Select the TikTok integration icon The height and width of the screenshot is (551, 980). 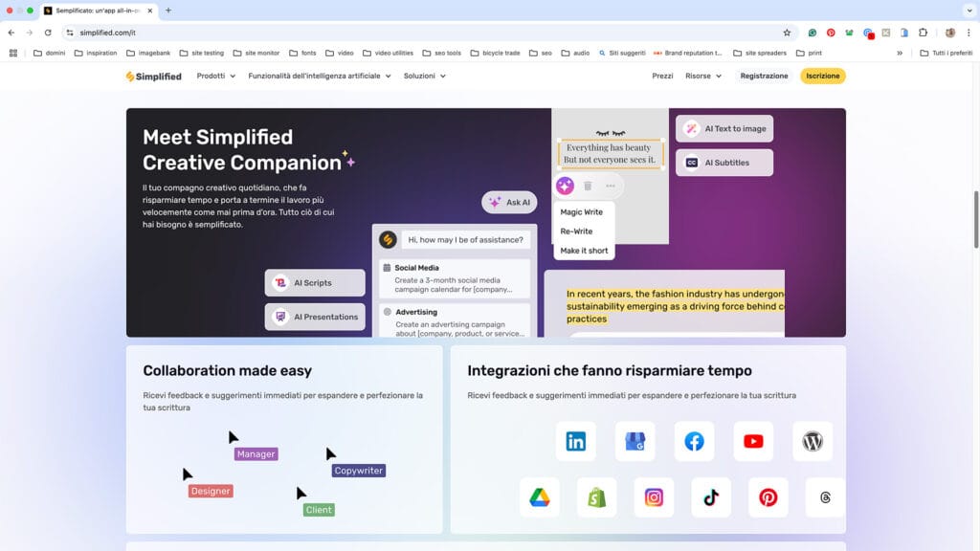pos(711,497)
